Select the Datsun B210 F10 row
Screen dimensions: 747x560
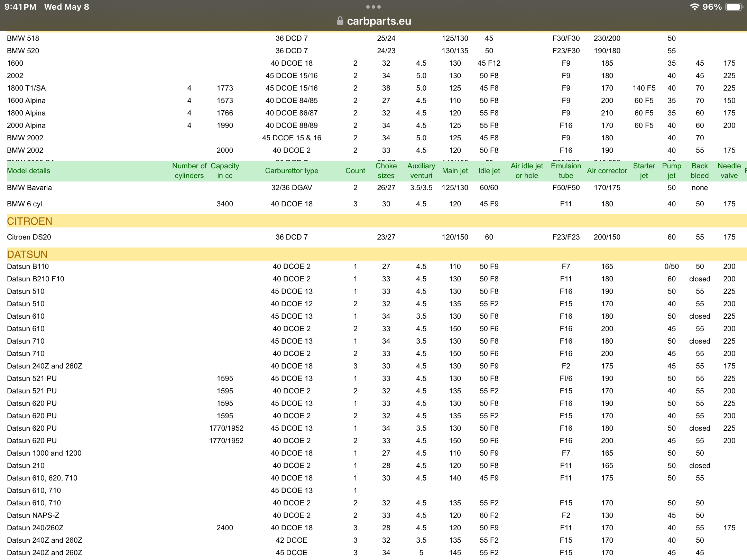36,279
